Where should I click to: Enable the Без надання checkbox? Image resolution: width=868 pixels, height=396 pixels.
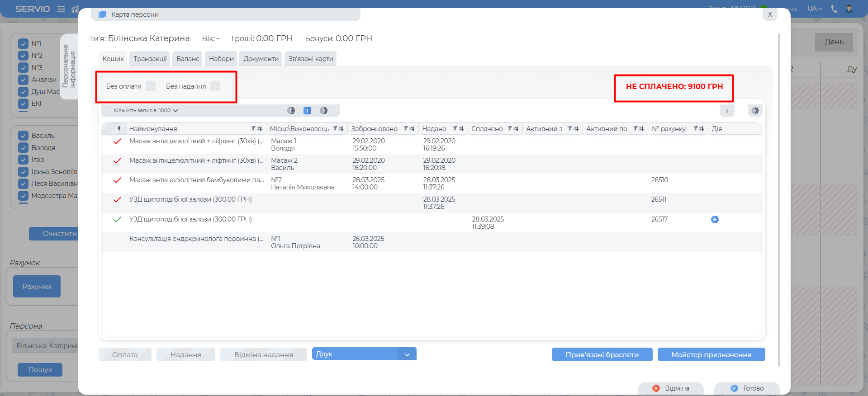click(215, 86)
